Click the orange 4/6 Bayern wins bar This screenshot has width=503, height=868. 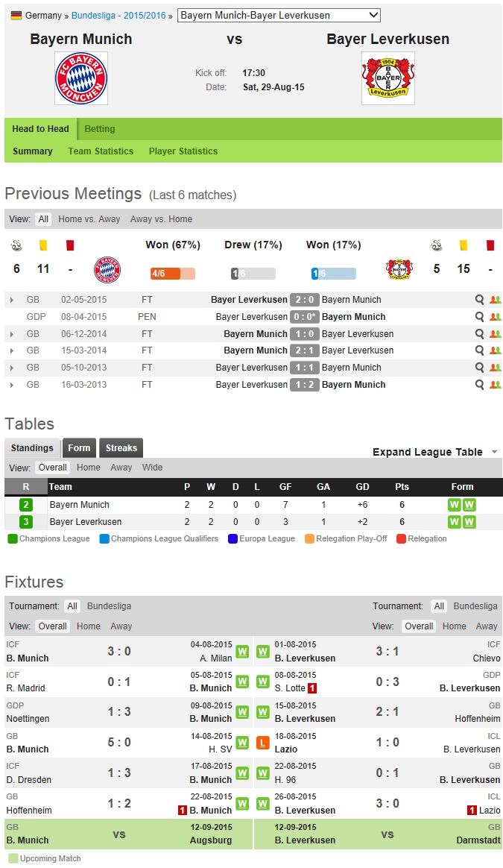[172, 274]
